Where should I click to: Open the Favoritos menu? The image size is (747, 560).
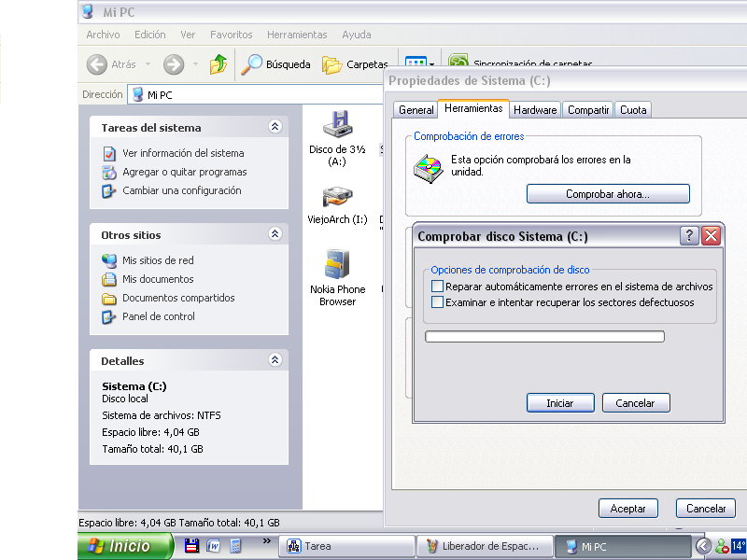click(x=231, y=35)
